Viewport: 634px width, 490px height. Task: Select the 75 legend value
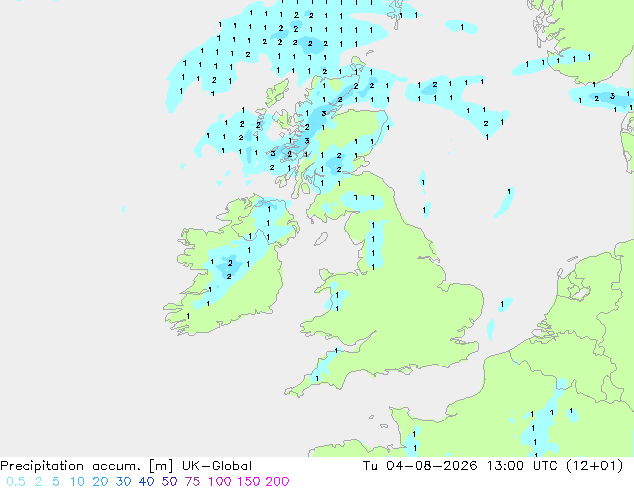[x=192, y=482]
